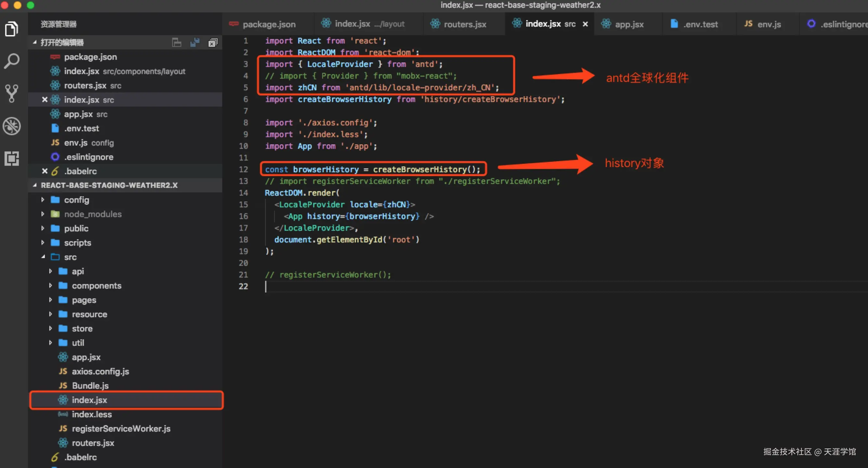Open the Debug view icon

pyautogui.click(x=12, y=126)
